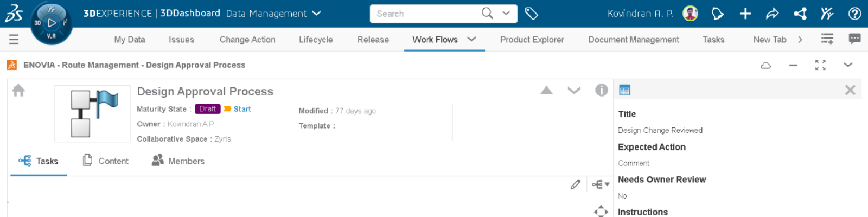This screenshot has height=217, width=868.
Task: Click the Start maturity state link
Action: 242,109
